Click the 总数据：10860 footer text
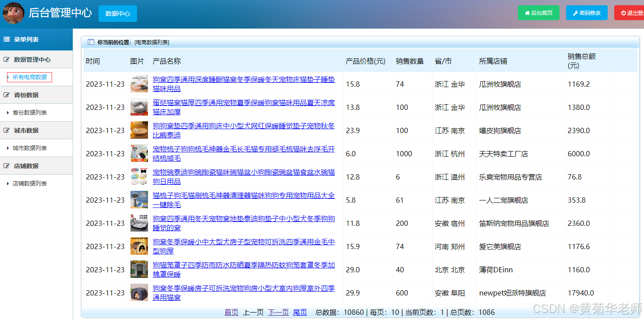Viewport: 644px width, 320px height. coord(340,312)
